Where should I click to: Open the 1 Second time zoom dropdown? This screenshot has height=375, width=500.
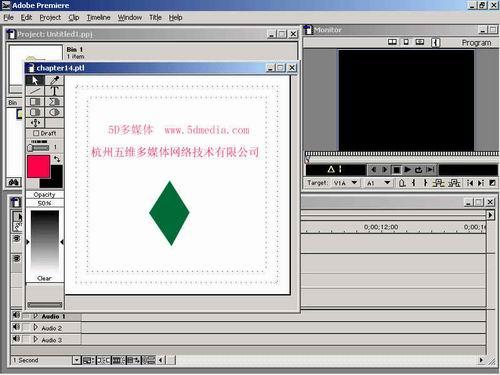tap(77, 360)
